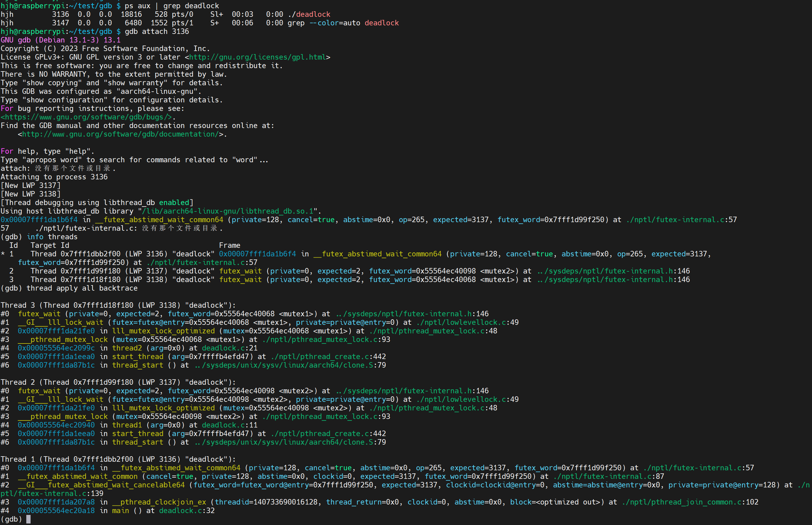Image resolution: width=812 pixels, height=525 pixels.
Task: Open the gnu.org licenses gpl.html link
Action: (x=258, y=57)
